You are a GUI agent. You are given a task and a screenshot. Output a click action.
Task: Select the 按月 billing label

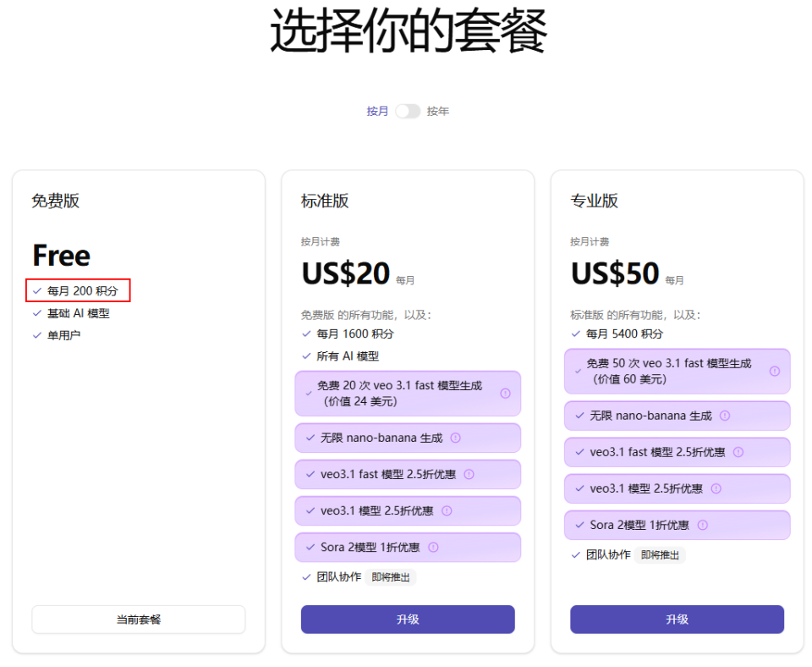[377, 111]
